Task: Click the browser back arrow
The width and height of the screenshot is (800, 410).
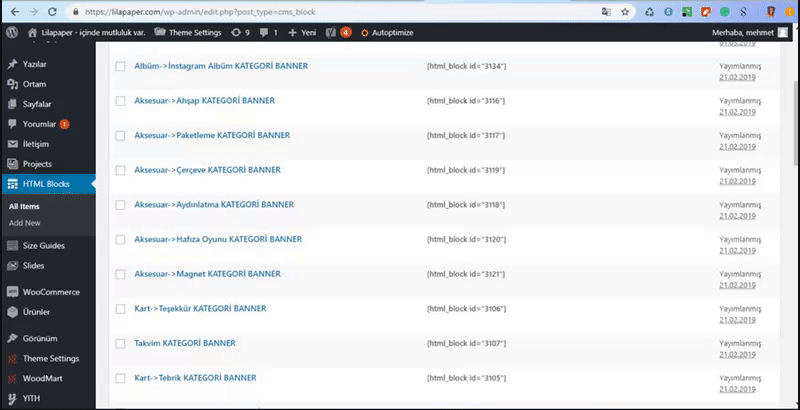Action: (15, 12)
